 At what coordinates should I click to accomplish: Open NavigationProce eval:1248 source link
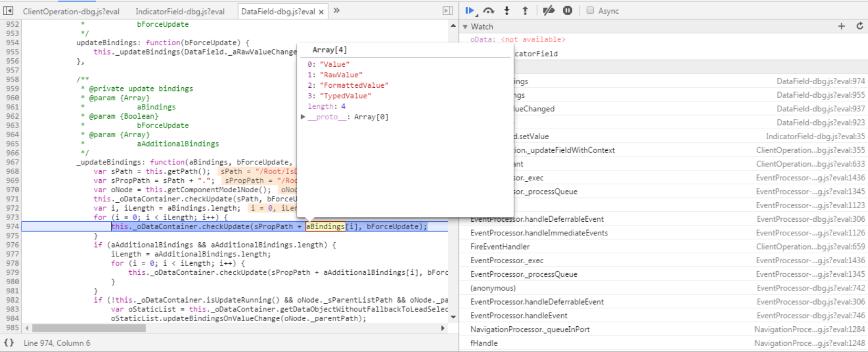pos(810,343)
